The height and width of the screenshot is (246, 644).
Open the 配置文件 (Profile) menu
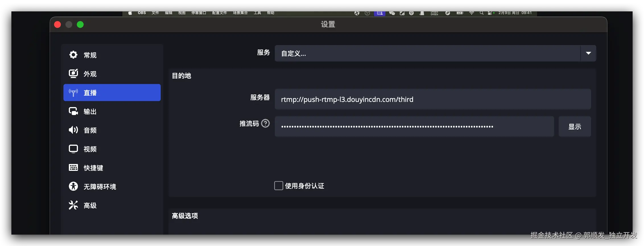coord(219,13)
